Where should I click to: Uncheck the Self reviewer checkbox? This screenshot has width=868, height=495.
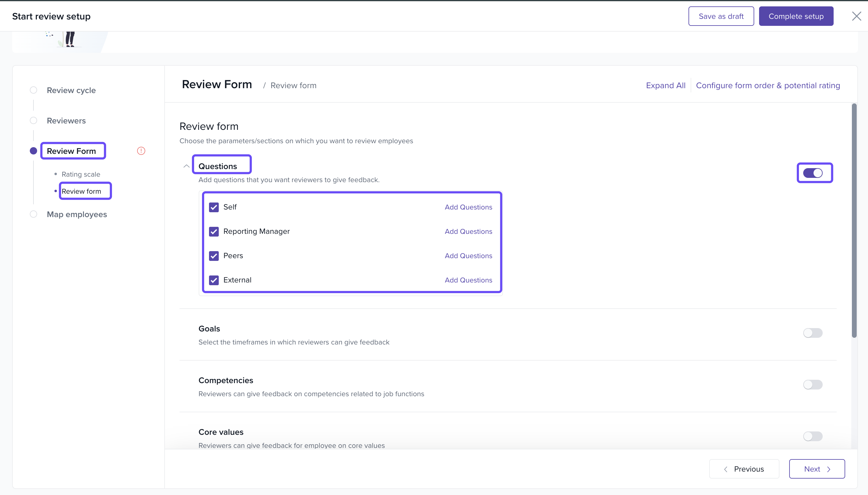(214, 207)
